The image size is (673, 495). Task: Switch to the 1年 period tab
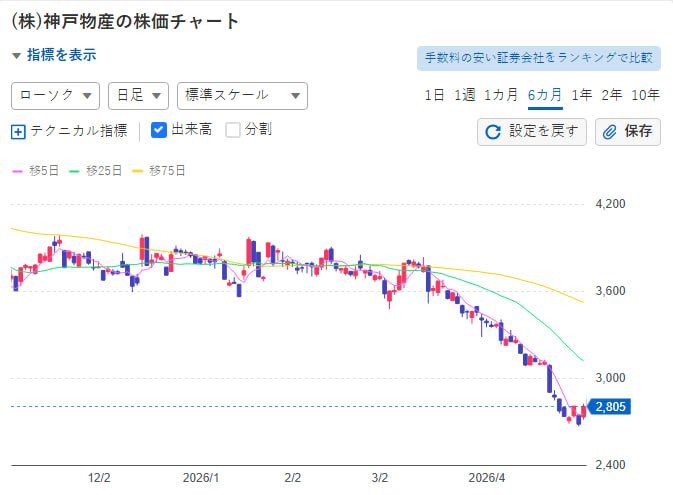tap(582, 95)
